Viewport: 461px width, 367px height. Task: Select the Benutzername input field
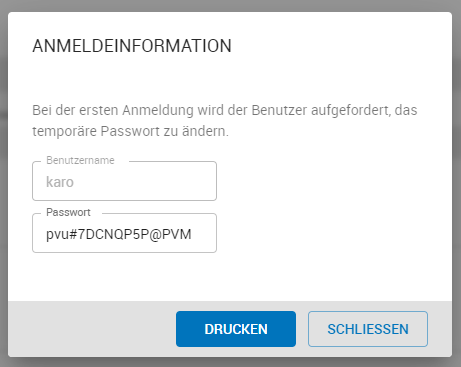pos(124,181)
